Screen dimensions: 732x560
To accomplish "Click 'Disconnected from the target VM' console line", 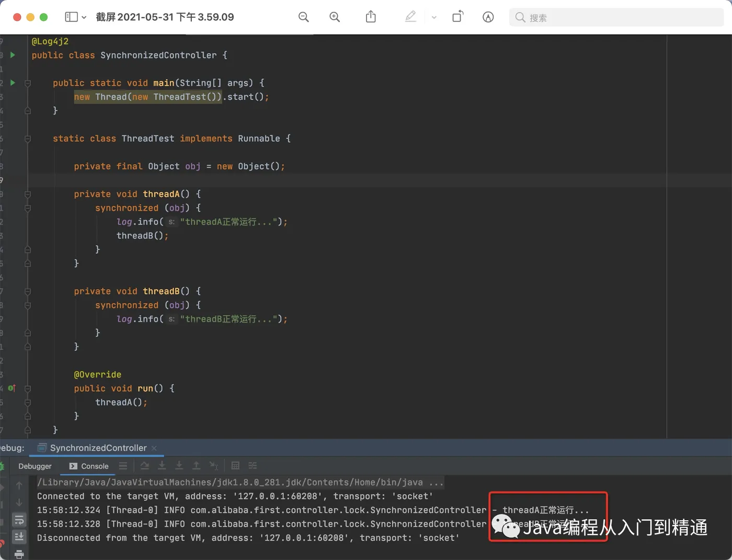I will point(248,538).
